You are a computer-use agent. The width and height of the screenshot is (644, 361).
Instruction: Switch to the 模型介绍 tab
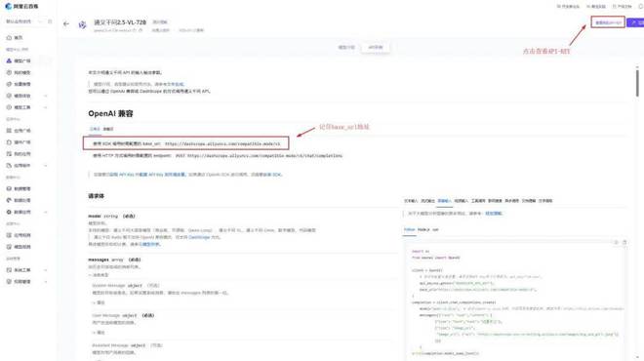(x=346, y=47)
